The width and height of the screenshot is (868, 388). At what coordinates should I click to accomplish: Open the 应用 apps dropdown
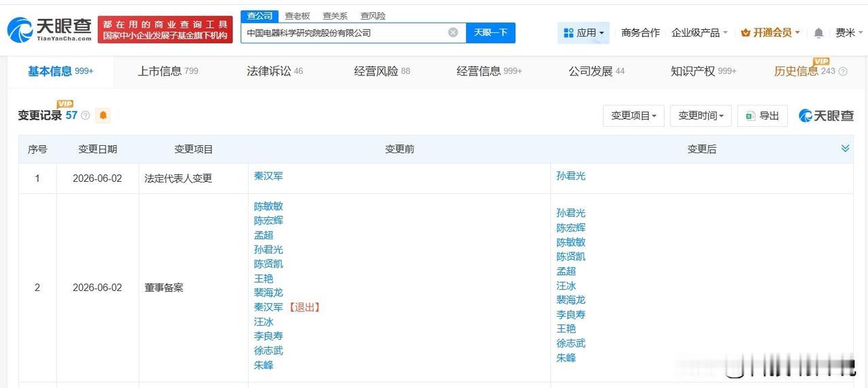pyautogui.click(x=583, y=33)
